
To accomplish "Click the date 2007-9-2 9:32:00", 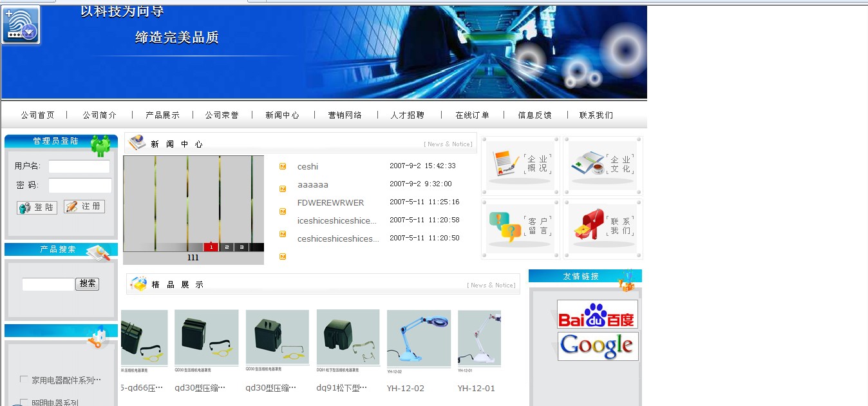I will tap(420, 184).
